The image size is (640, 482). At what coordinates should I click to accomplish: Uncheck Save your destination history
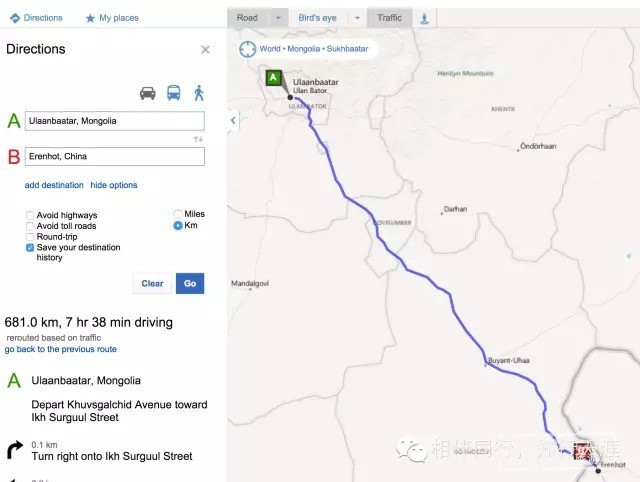pyautogui.click(x=30, y=247)
